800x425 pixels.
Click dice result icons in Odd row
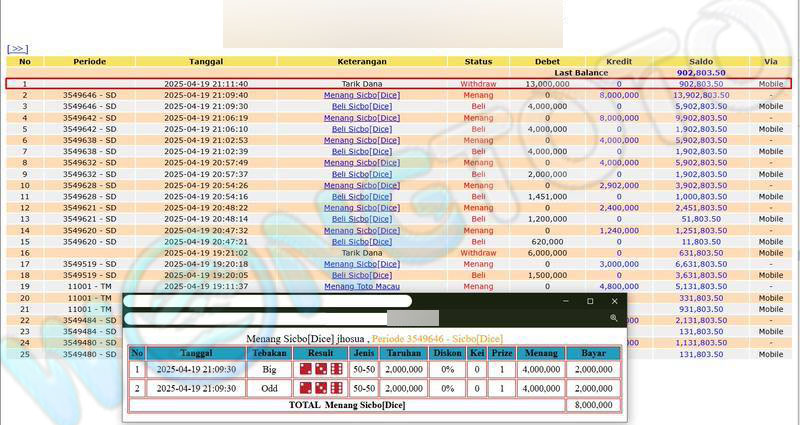click(314, 388)
